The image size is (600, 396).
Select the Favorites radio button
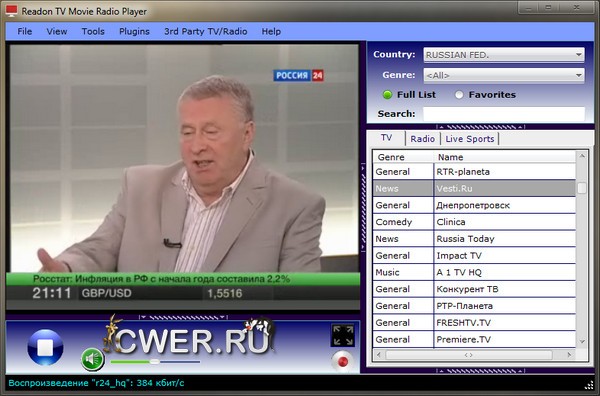point(459,95)
